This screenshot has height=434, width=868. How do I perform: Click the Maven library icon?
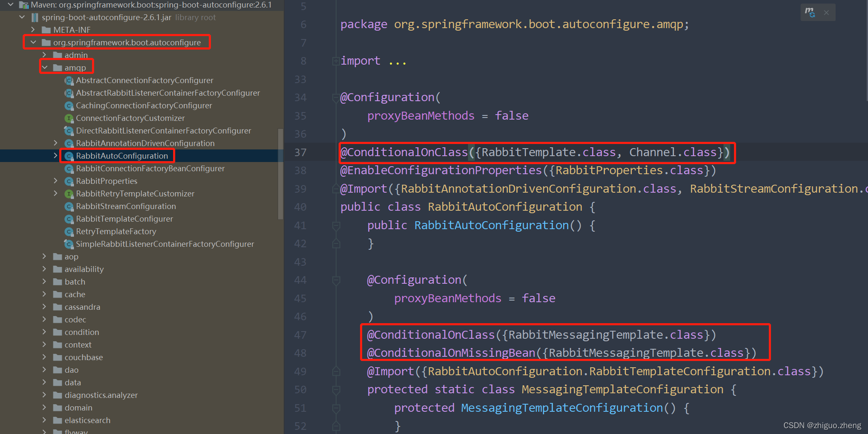click(24, 5)
